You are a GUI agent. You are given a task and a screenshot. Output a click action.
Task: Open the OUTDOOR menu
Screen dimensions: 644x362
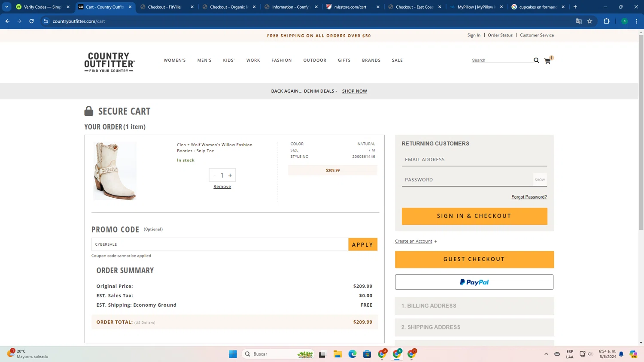pyautogui.click(x=315, y=60)
